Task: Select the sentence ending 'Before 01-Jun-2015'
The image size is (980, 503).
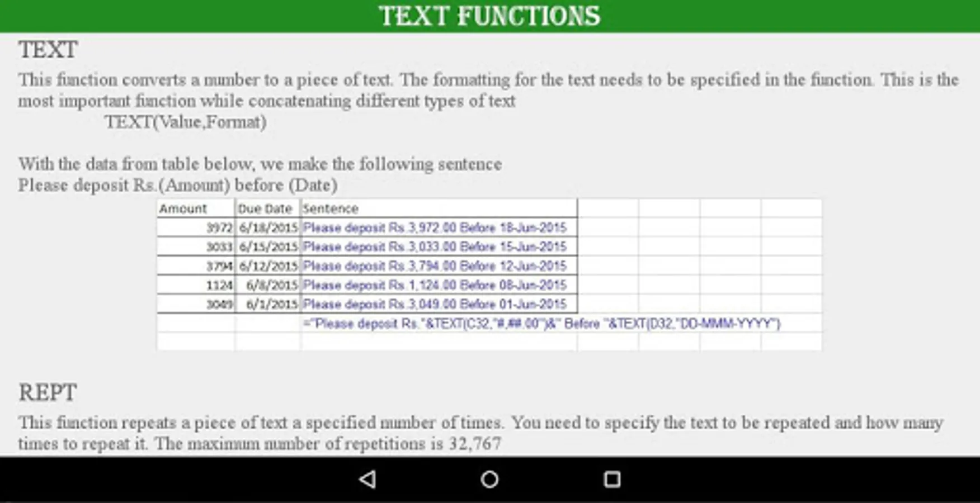Action: point(439,304)
